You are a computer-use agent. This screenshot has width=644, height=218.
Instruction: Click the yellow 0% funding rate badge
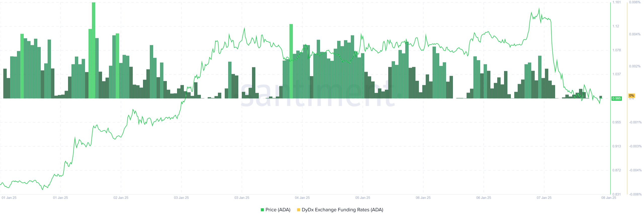coord(631,96)
